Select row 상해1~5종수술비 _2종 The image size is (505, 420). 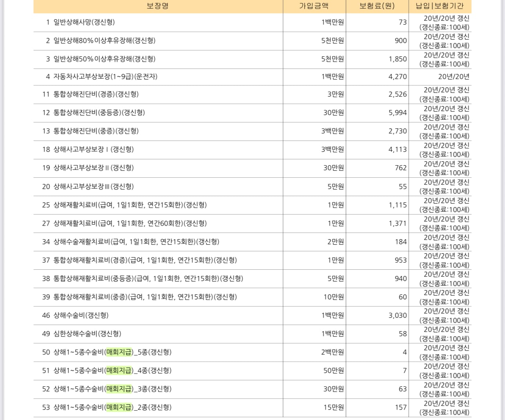pyautogui.click(x=252, y=407)
